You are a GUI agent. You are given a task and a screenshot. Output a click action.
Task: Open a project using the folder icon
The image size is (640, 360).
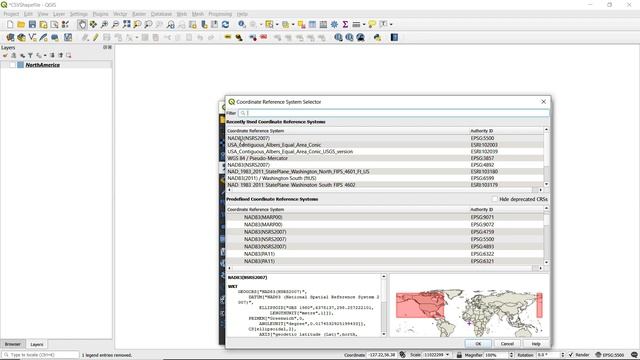pos(21,24)
